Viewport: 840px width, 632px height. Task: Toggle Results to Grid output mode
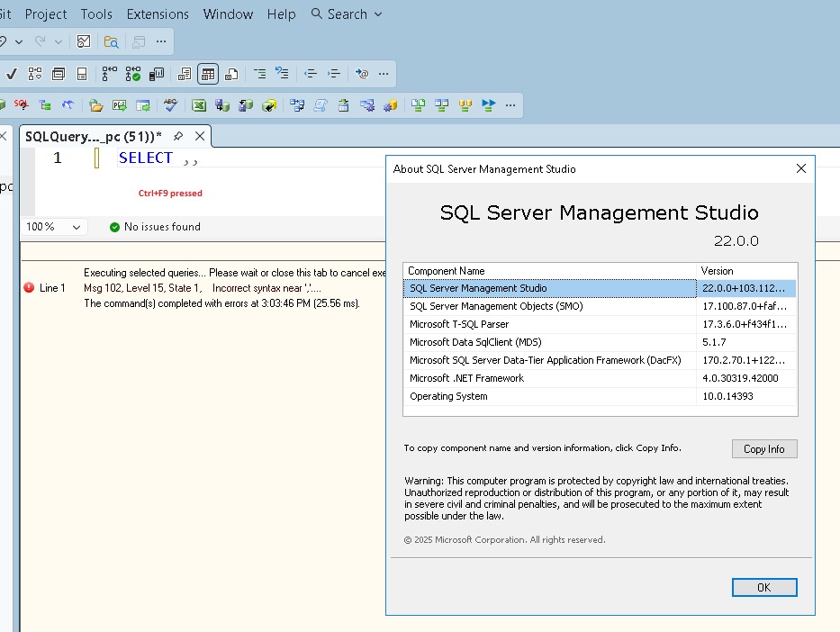coord(208,74)
